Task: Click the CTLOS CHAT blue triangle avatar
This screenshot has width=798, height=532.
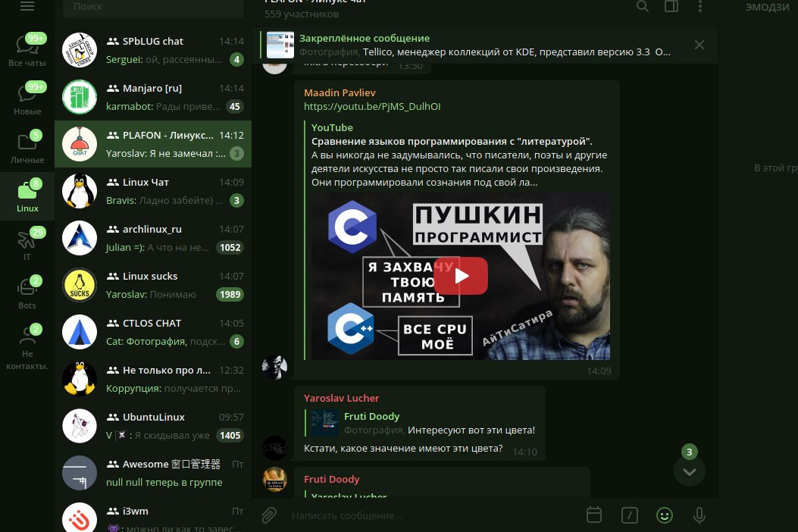Action: click(x=80, y=332)
